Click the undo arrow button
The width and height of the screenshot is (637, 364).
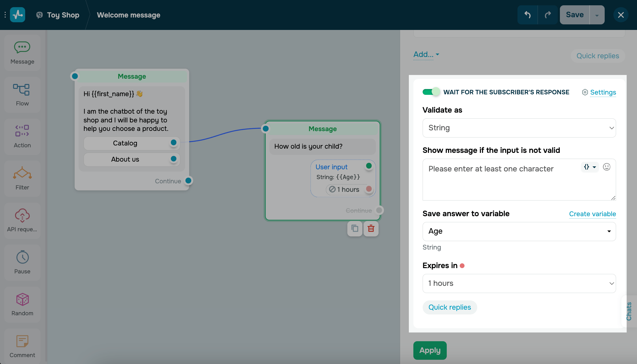[x=527, y=15]
